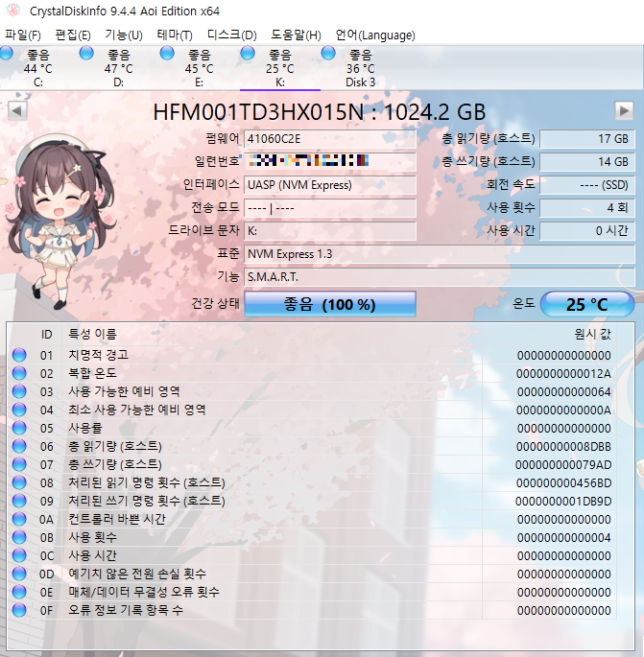Viewport: 644px width, 657px height.
Task: Select the C: drive tab at 44 °C
Action: tap(38, 68)
